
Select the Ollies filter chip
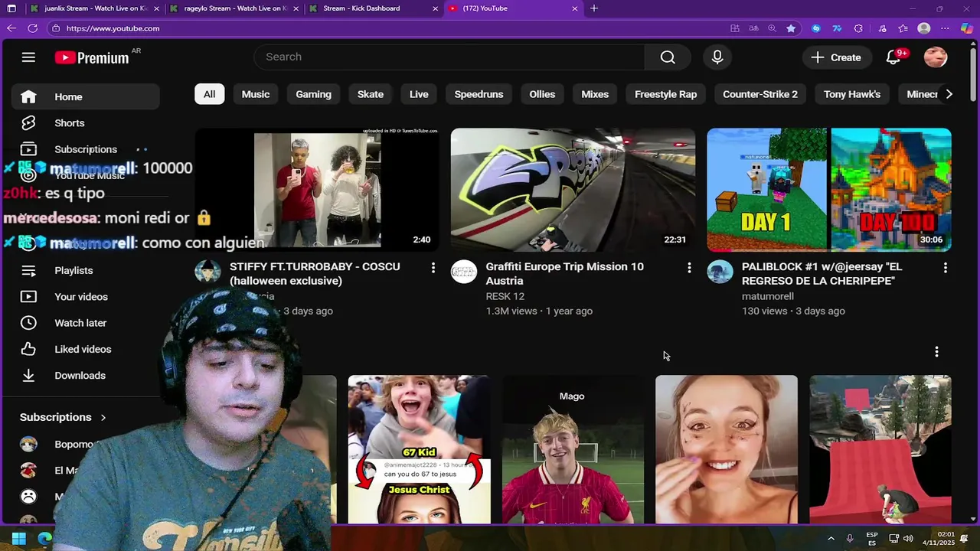[x=542, y=94]
